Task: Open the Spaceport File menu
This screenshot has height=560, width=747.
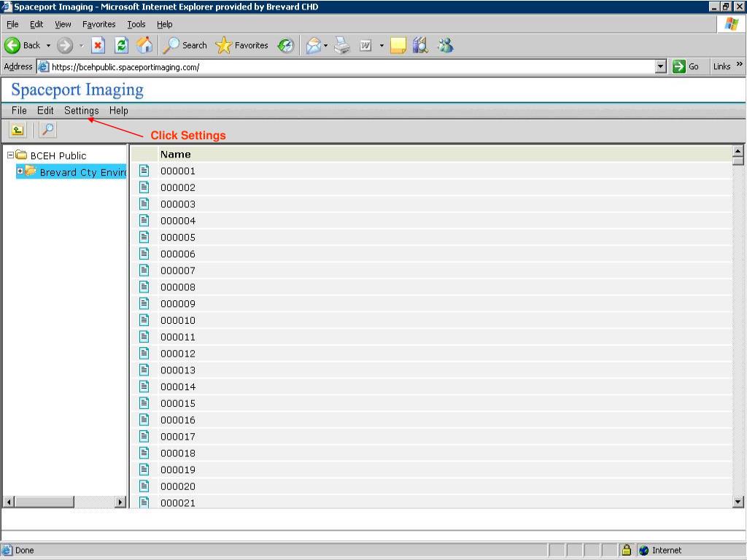Action: coord(19,111)
